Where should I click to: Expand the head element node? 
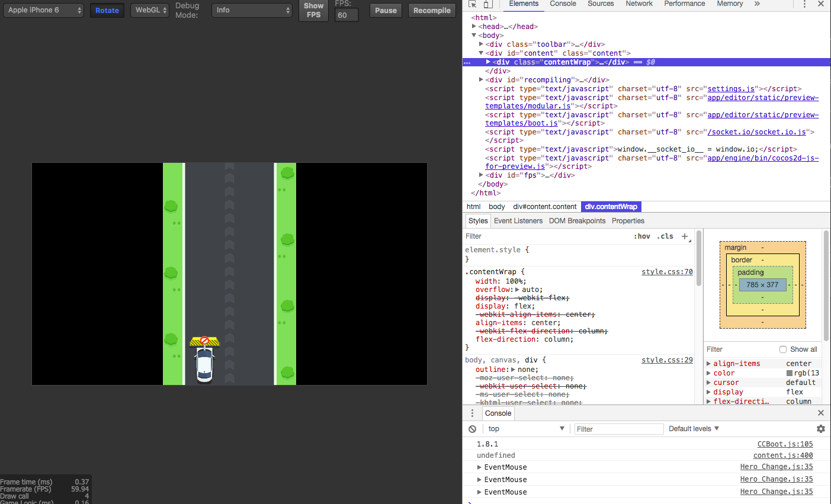[x=474, y=27]
